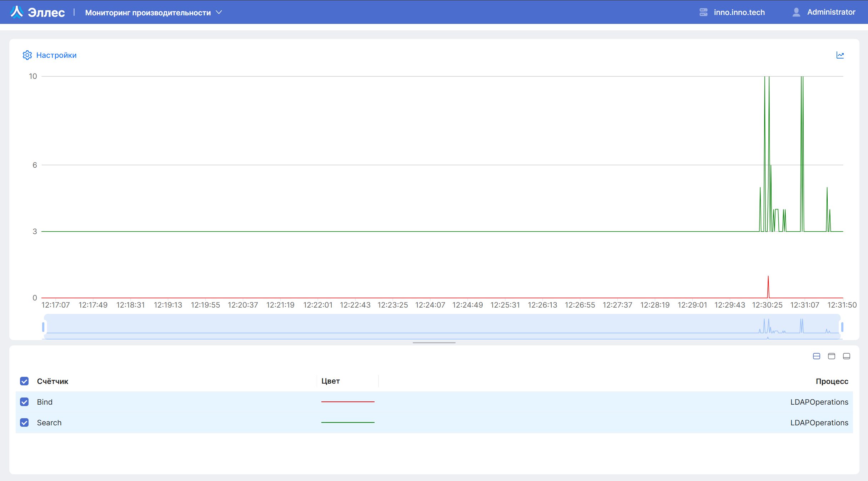The width and height of the screenshot is (868, 481).
Task: Uncheck the Bind counter checkbox
Action: [24, 402]
